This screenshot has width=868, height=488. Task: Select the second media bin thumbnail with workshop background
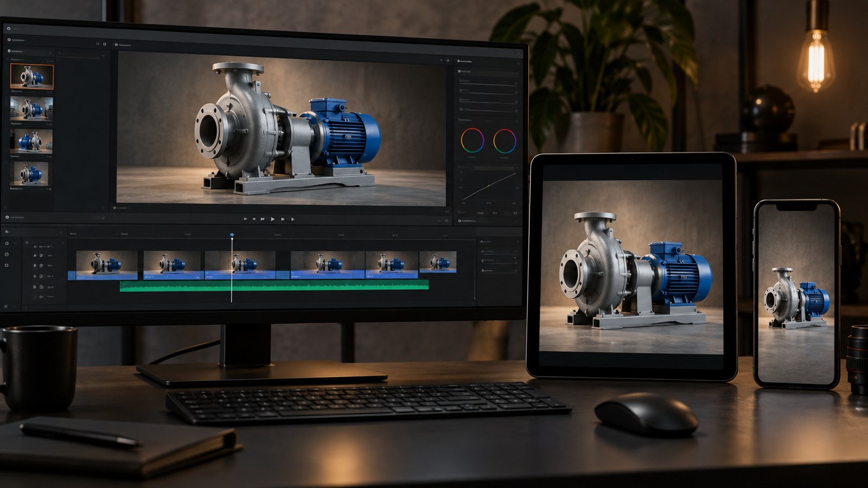(x=31, y=108)
